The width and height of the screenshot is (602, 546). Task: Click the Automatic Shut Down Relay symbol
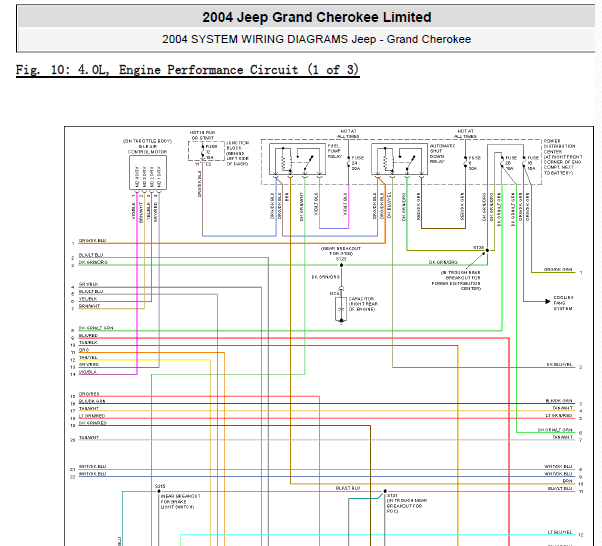pos(399,159)
